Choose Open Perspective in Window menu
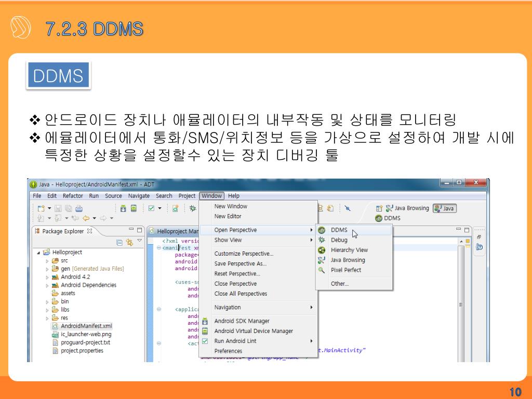 point(258,230)
